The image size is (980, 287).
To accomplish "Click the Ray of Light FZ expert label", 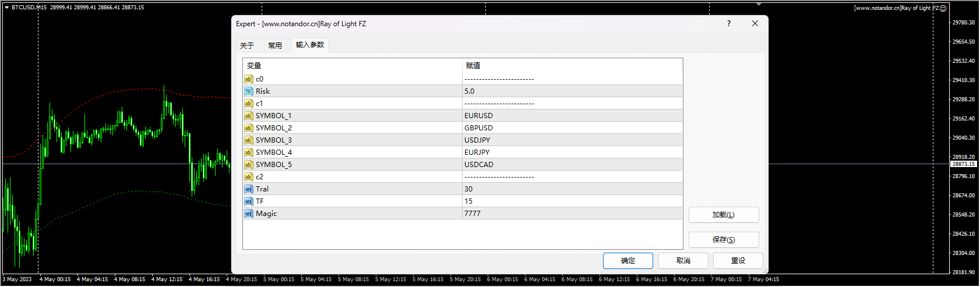I will pyautogui.click(x=896, y=8).
